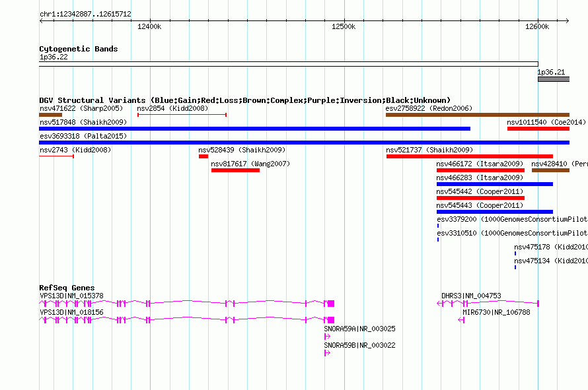The width and height of the screenshot is (588, 390).
Task: Click the DHRS3 gene left-arrow start glyph
Action: click(439, 304)
